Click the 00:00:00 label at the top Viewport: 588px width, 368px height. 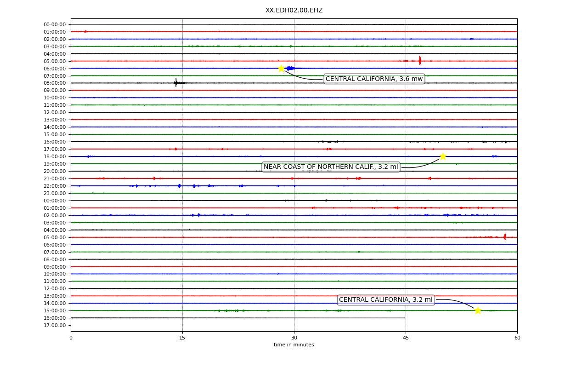55,24
